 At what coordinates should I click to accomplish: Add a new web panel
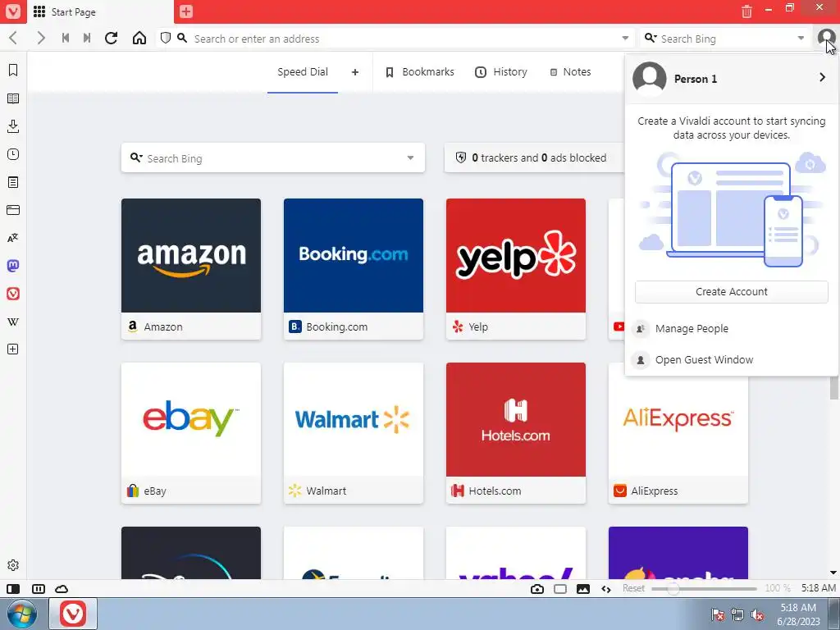coord(13,349)
